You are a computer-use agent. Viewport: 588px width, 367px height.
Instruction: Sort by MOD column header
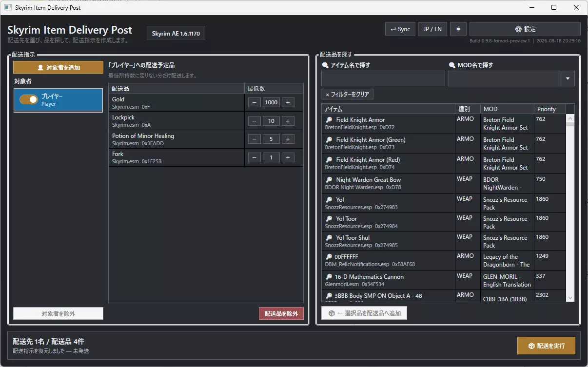click(507, 109)
